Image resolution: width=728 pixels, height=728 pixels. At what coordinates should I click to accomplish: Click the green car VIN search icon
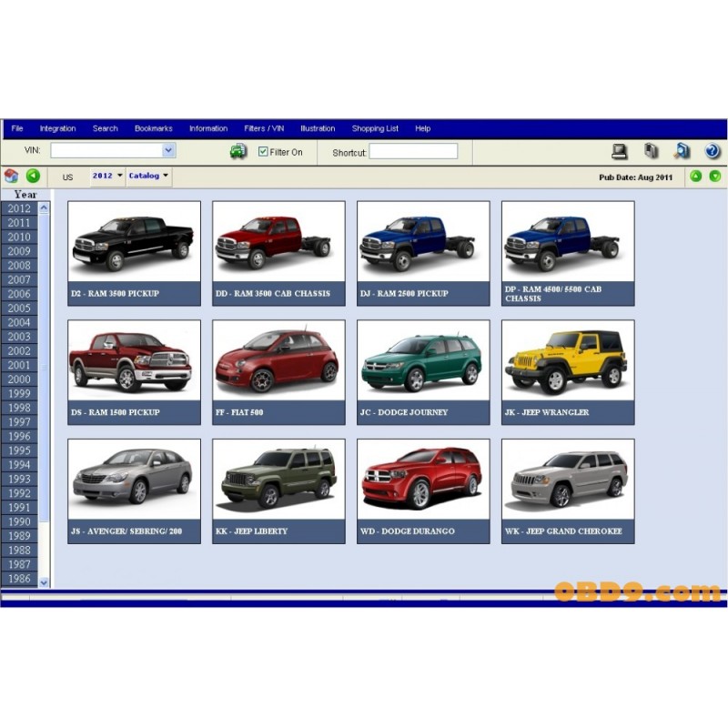pos(238,151)
